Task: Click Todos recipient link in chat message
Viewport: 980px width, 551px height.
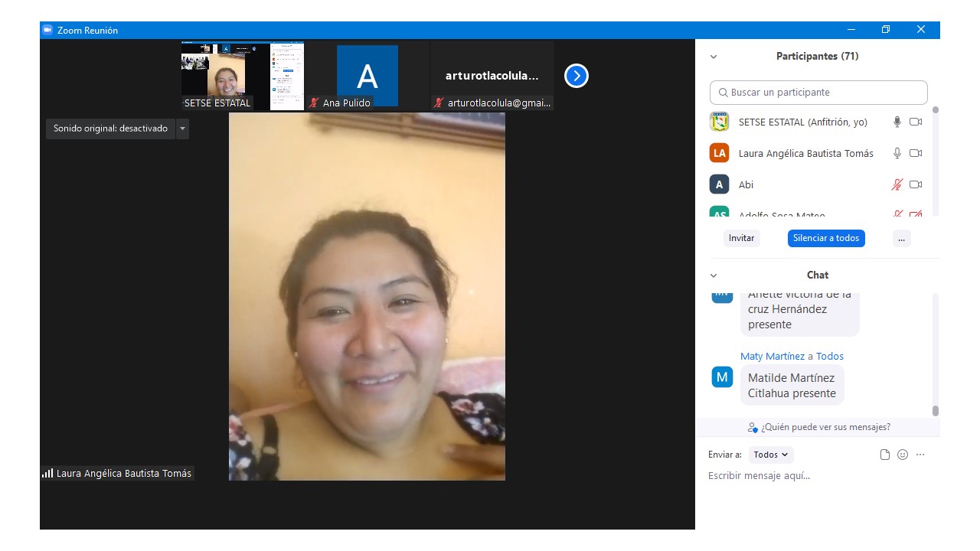Action: point(830,357)
